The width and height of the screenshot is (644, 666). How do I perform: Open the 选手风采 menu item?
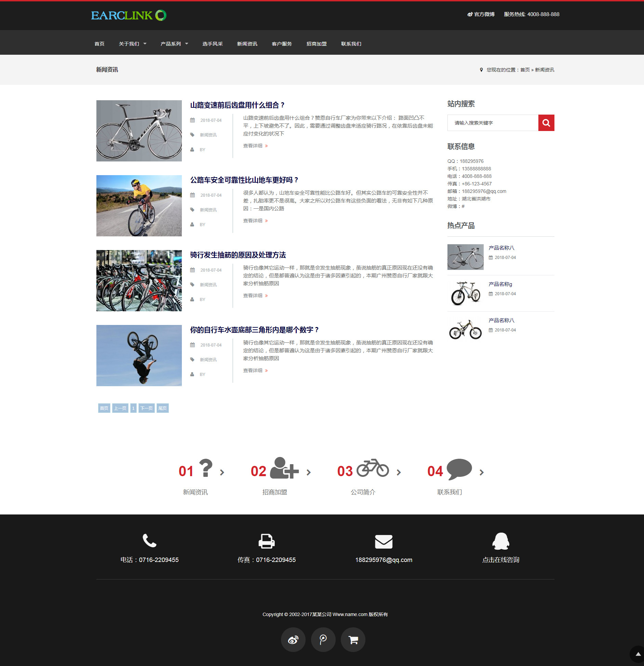click(x=212, y=44)
